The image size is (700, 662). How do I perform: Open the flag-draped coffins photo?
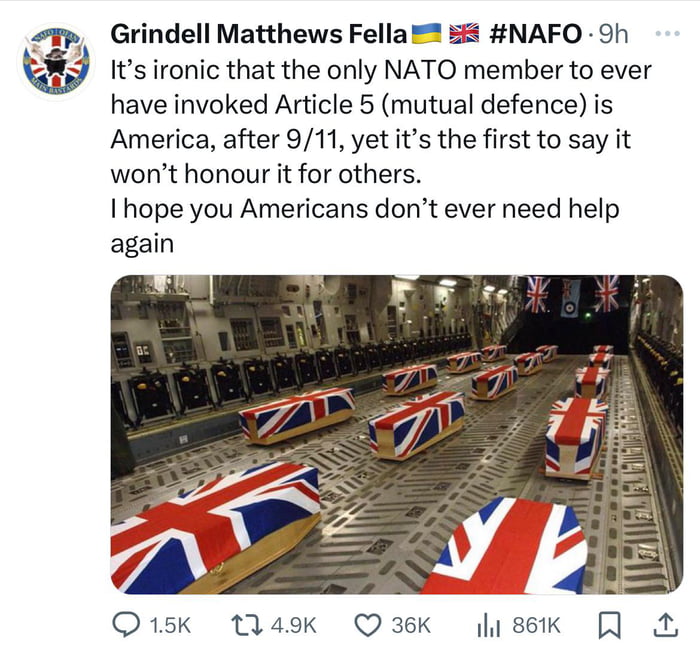click(x=396, y=434)
